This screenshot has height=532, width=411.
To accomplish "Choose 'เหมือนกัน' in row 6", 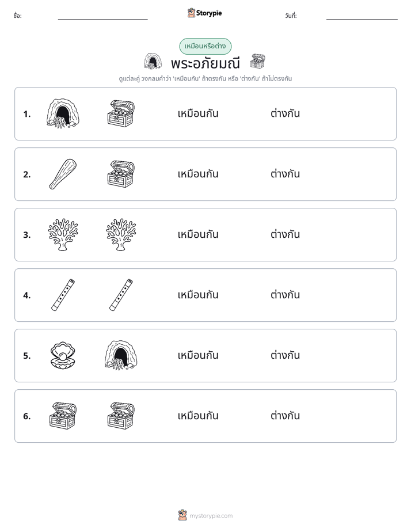I will 198,416.
